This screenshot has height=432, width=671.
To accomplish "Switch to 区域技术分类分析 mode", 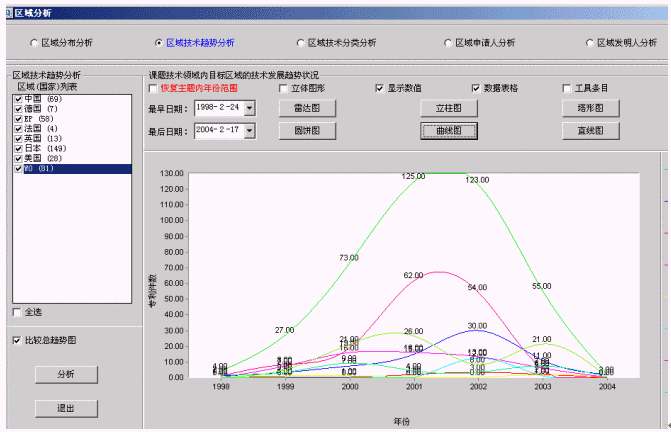I will tap(300, 43).
